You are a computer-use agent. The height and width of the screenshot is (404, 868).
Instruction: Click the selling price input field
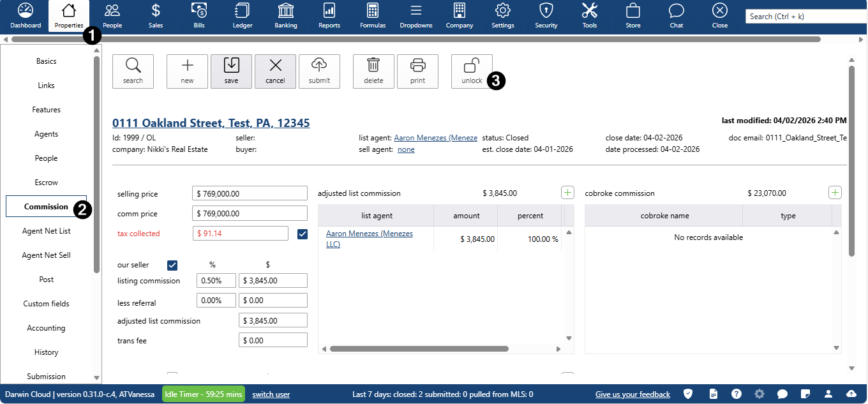tap(250, 193)
